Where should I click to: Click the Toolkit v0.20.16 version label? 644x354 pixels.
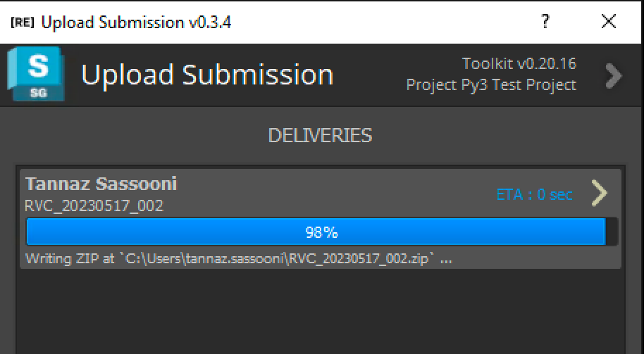click(519, 63)
